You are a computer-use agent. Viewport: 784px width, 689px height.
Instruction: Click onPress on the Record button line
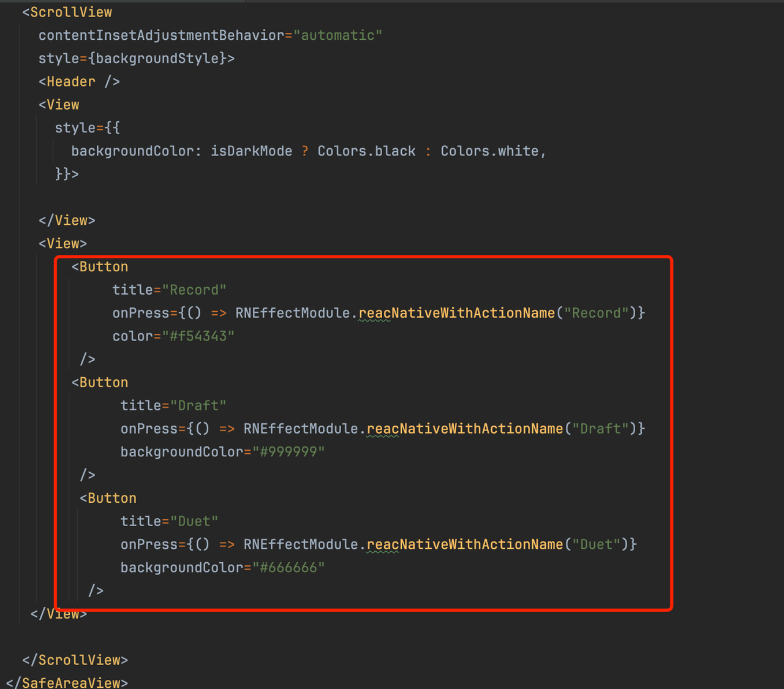pyautogui.click(x=140, y=313)
